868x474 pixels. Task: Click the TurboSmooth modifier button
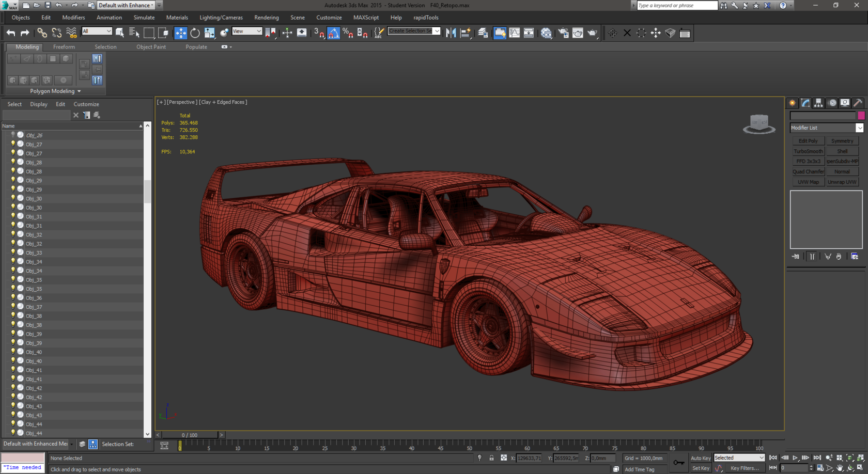click(808, 151)
